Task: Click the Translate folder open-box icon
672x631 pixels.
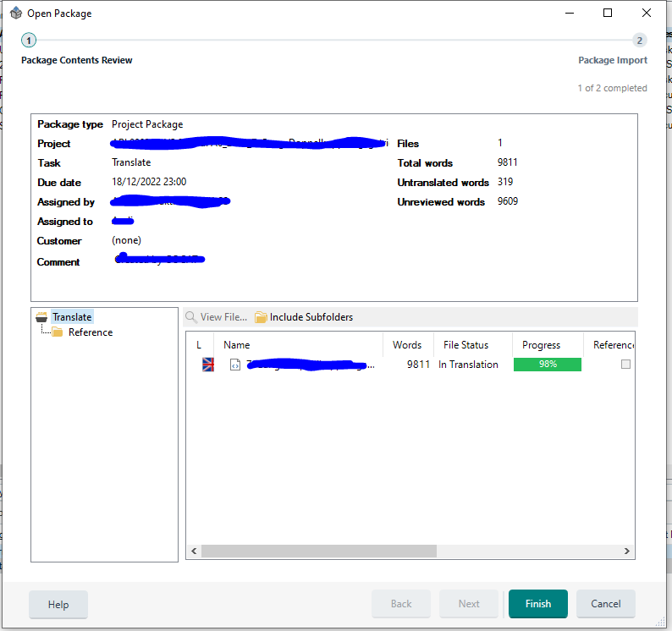Action: (x=41, y=317)
